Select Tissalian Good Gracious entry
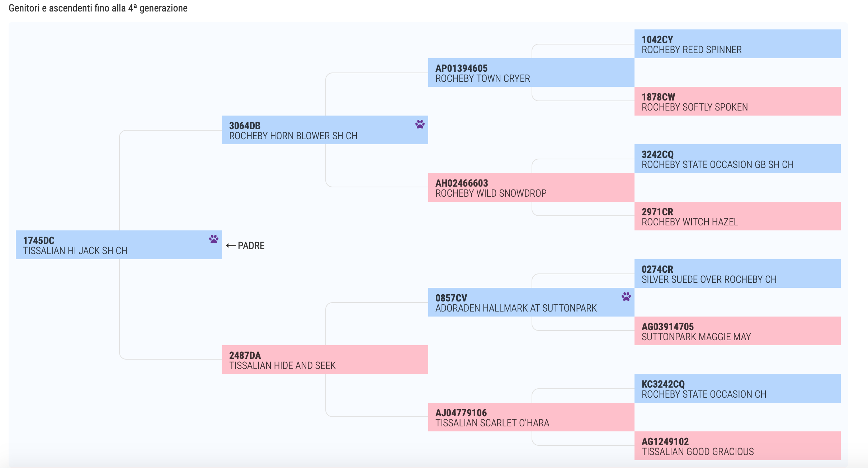Viewport: 868px width, 468px height. [737, 446]
